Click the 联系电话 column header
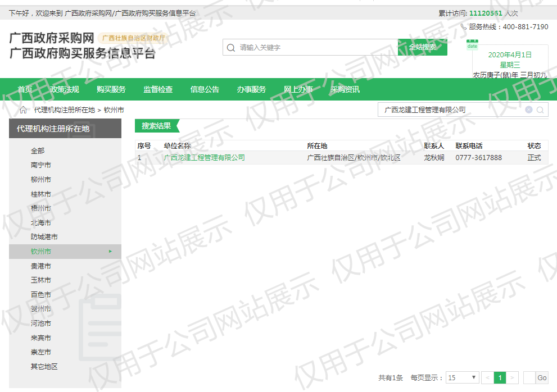The width and height of the screenshot is (557, 392). coord(469,146)
